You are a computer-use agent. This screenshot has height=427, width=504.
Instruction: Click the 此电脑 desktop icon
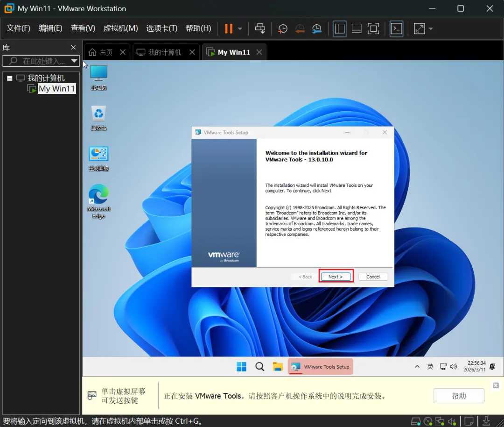coord(98,78)
